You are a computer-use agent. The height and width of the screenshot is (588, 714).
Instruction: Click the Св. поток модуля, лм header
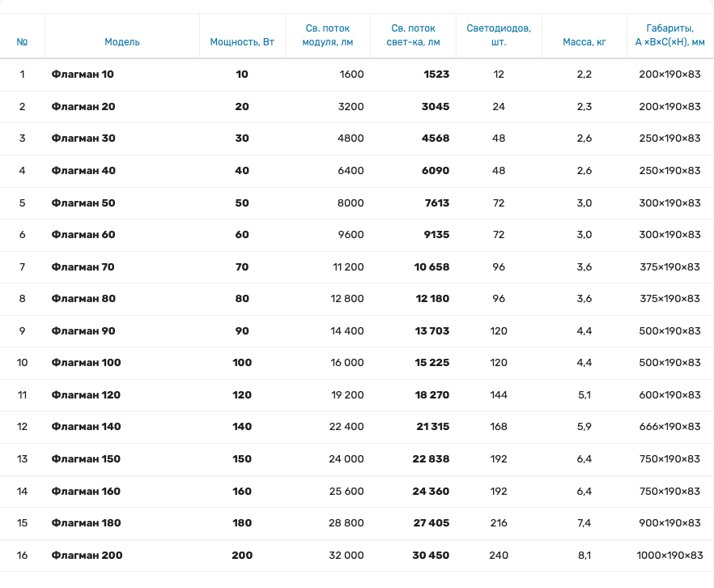point(328,35)
